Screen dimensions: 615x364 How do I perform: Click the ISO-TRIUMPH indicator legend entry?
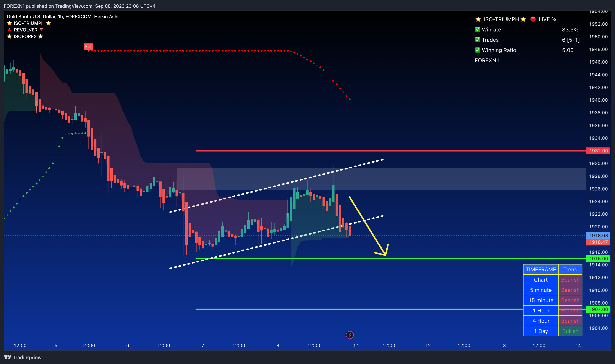pos(29,23)
